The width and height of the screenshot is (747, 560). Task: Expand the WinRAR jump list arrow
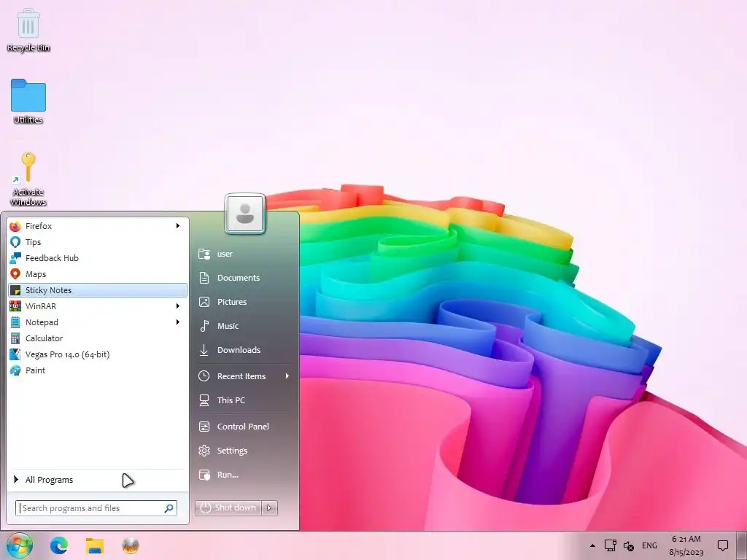(178, 306)
